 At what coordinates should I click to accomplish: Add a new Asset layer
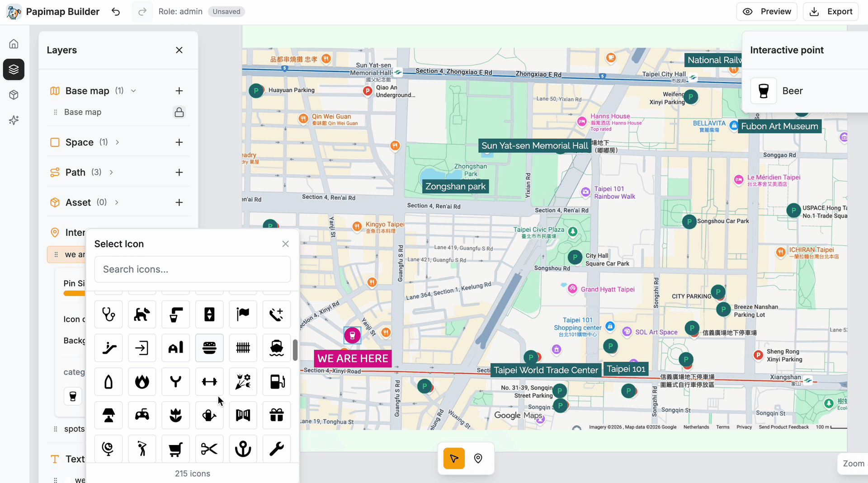pyautogui.click(x=179, y=202)
